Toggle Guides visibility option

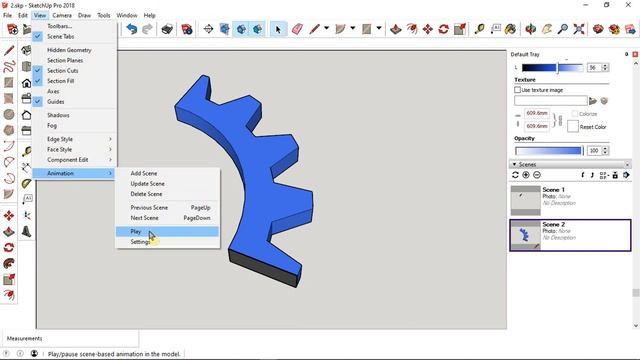coord(56,102)
